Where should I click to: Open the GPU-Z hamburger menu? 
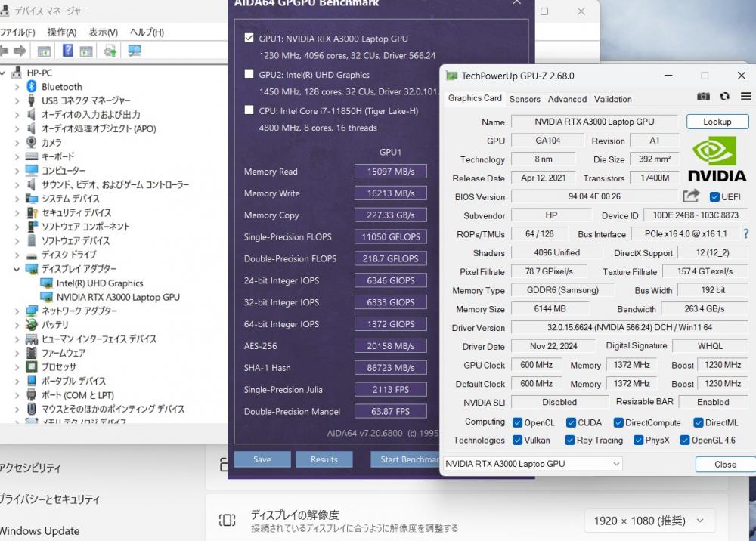point(745,97)
